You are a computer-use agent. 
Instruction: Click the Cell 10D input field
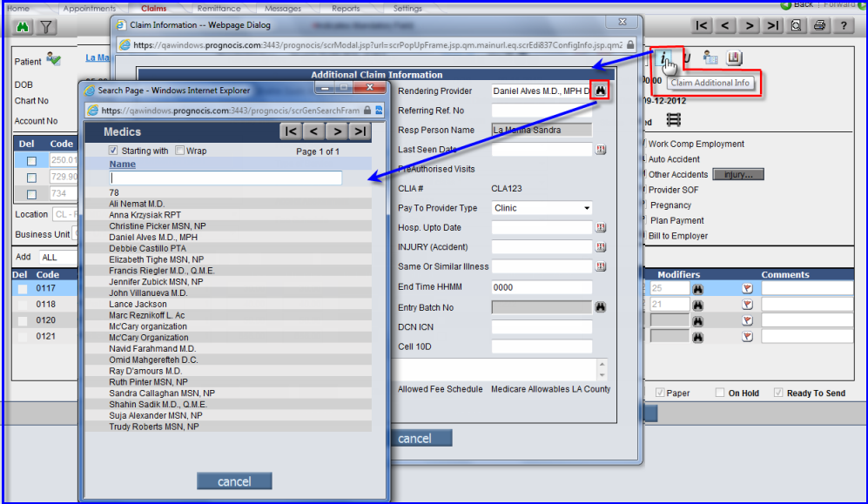pos(542,346)
